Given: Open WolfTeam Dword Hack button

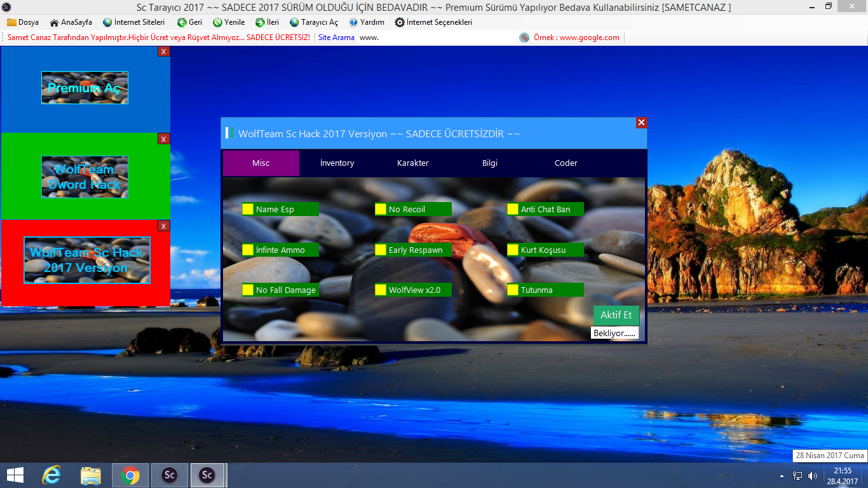Looking at the screenshot, I should point(85,177).
